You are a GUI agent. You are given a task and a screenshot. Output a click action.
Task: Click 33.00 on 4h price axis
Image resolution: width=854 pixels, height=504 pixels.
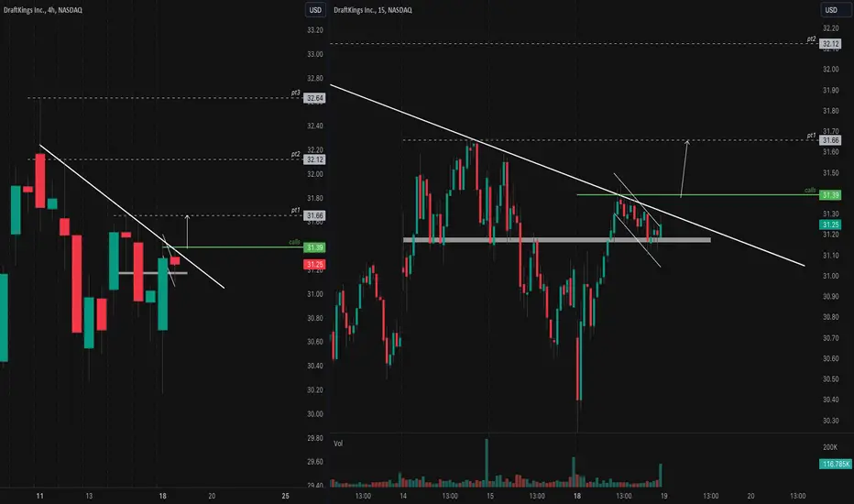tap(315, 54)
